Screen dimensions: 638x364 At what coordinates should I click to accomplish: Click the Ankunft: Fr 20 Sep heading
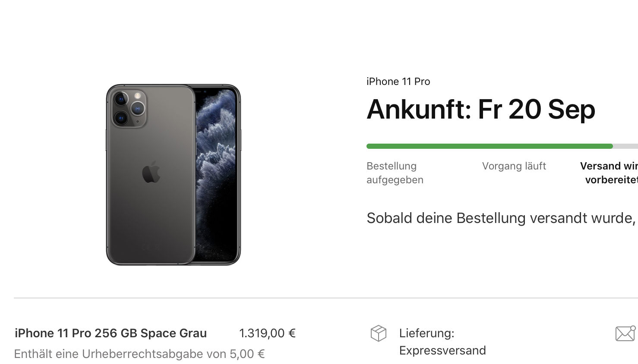(481, 109)
